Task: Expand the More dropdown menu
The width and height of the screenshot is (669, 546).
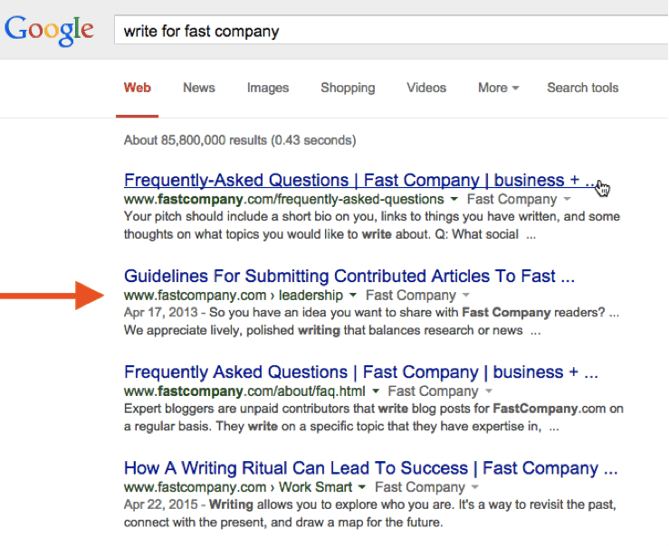Action: [x=498, y=88]
